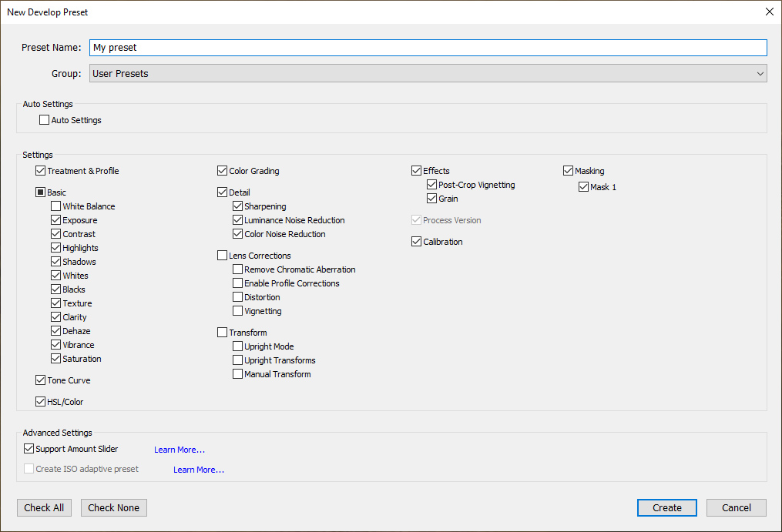Click the Preset Name text field

428,48
